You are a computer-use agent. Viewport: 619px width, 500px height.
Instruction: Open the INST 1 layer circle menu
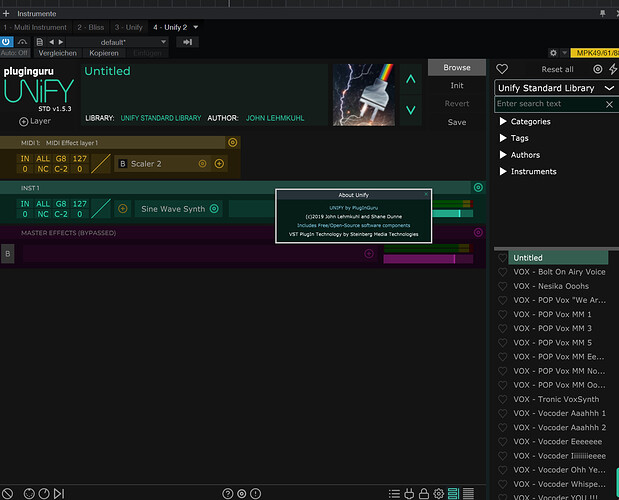[x=478, y=187]
